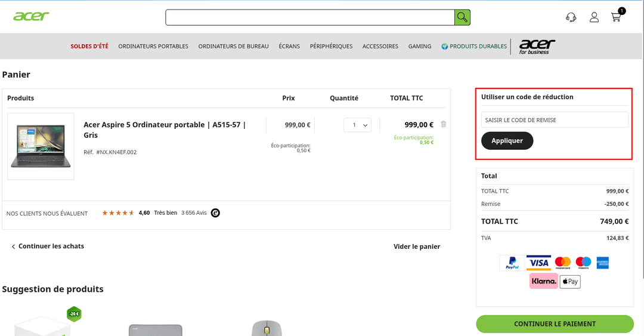
Task: Click the -20 € green discount badge
Action: 75,314
